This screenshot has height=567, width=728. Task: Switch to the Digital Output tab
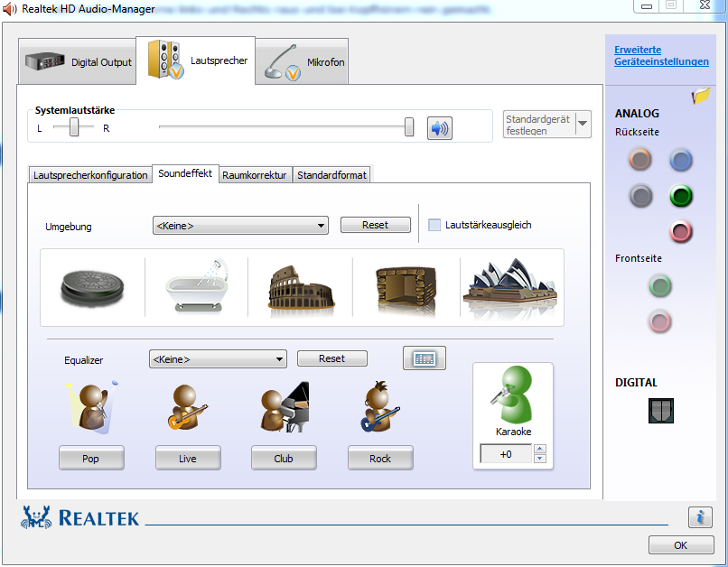click(x=78, y=61)
